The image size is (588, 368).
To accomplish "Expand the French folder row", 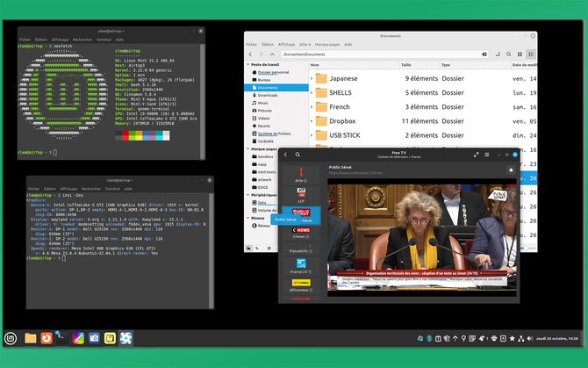I will point(312,107).
